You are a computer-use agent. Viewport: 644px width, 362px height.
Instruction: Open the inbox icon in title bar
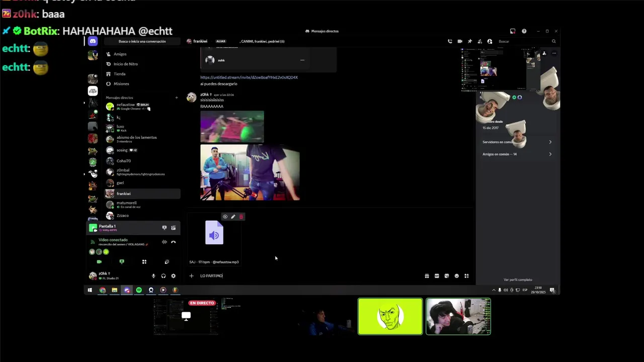(513, 31)
